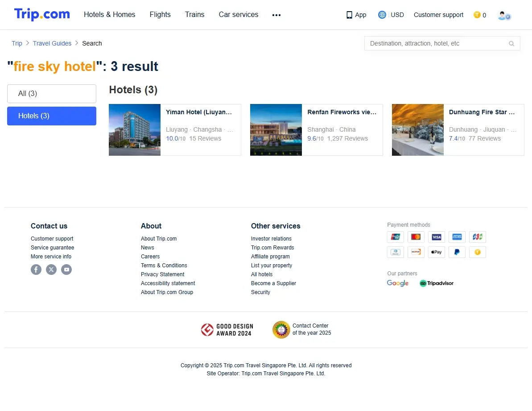This screenshot has width=532, height=411.
Task: Select the Hotels (3) filter tab
Action: tap(52, 116)
